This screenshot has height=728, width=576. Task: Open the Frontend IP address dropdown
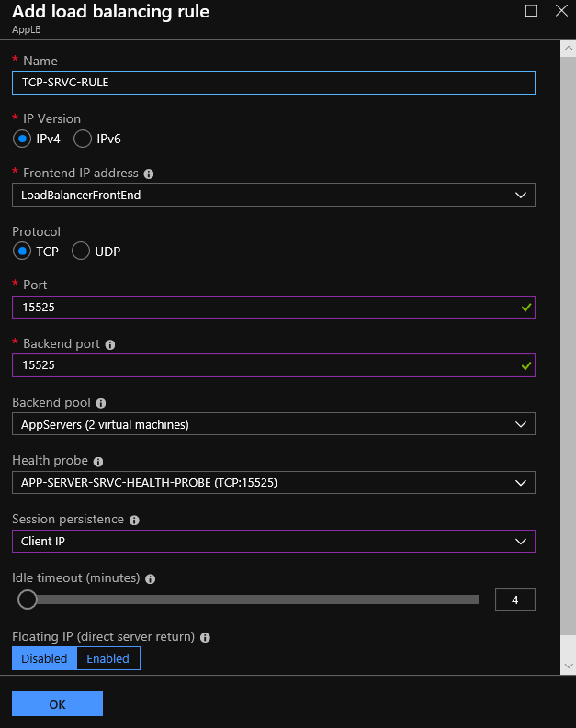(x=274, y=195)
